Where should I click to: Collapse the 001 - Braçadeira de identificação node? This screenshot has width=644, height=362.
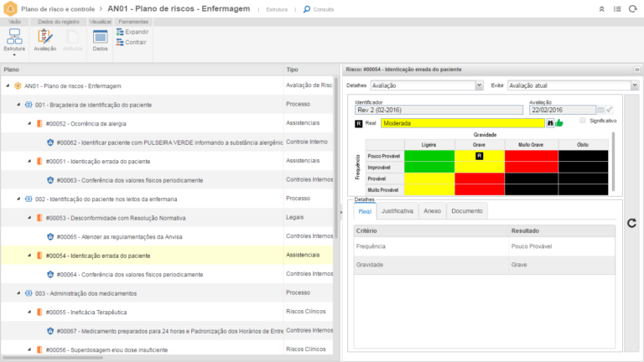point(18,105)
